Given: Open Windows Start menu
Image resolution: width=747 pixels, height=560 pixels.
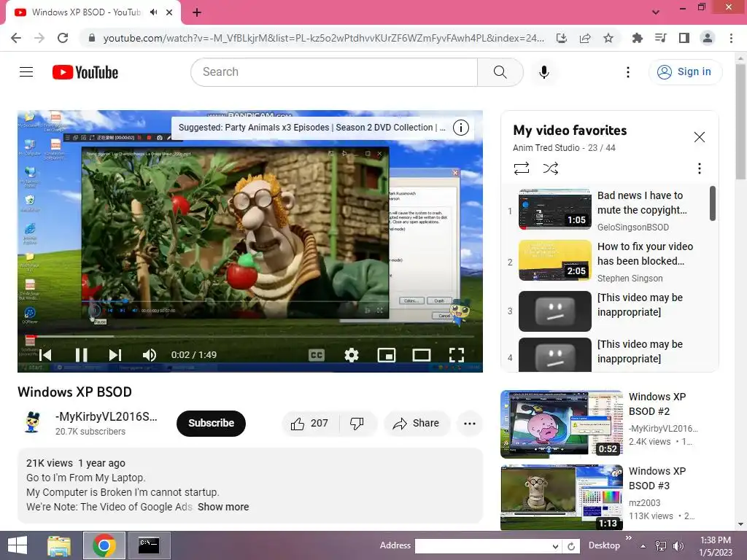Looking at the screenshot, I should click(18, 545).
